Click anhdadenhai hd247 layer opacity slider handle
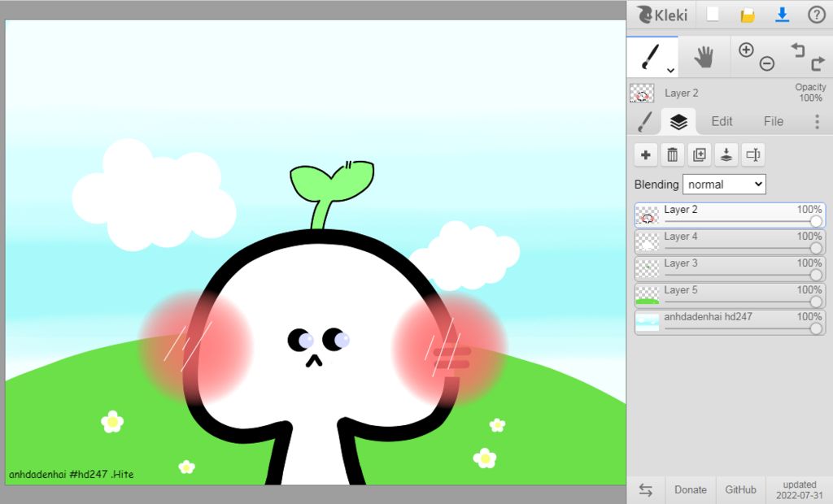 pyautogui.click(x=816, y=328)
